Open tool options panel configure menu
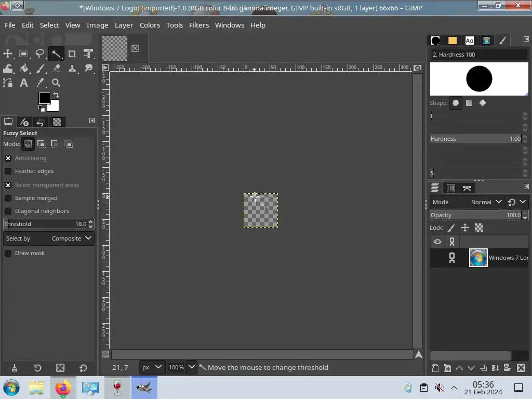 [91, 121]
